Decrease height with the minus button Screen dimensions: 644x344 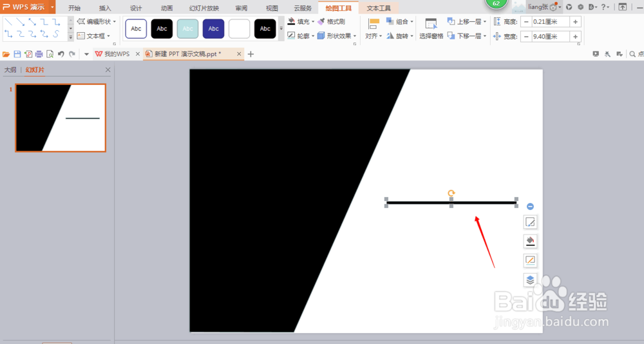526,22
